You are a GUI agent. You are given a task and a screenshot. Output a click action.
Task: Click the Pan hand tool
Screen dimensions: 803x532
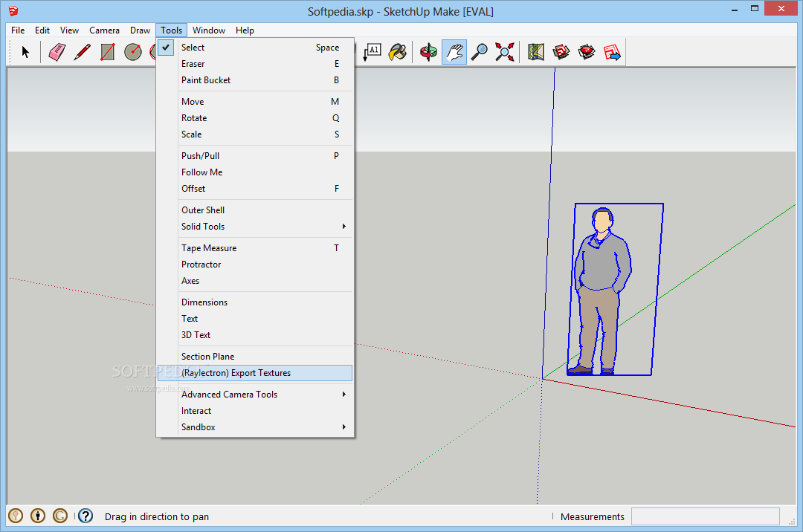tap(454, 52)
